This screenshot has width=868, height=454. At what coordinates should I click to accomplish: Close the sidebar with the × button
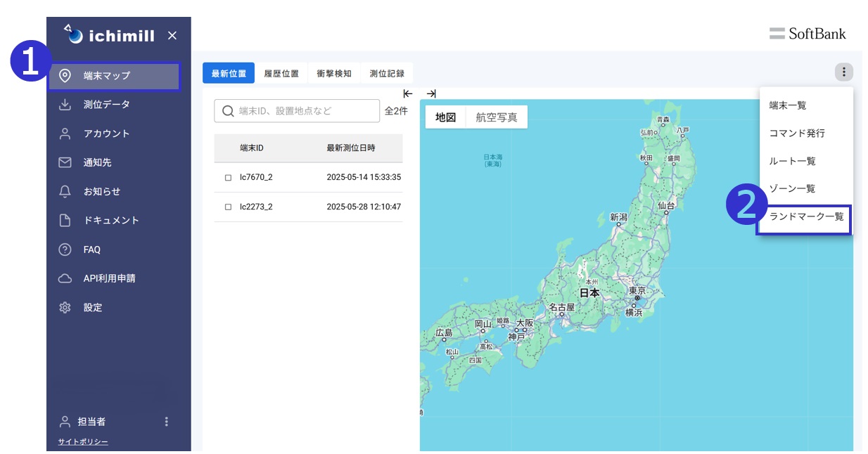(172, 36)
